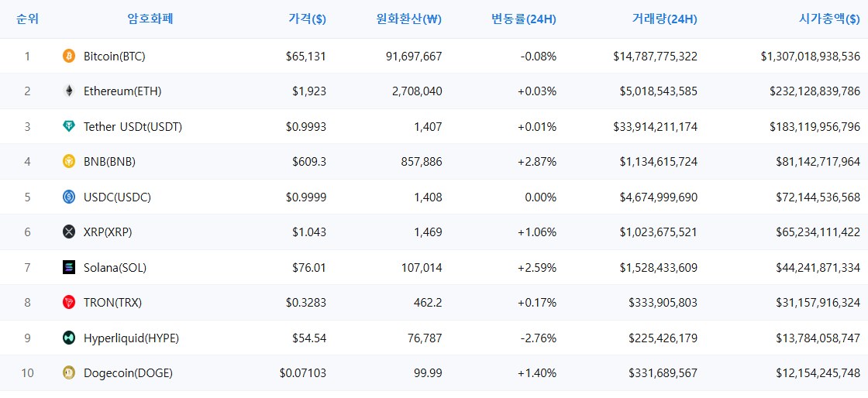Open the Tether USDt(USDT) name link

point(133,126)
